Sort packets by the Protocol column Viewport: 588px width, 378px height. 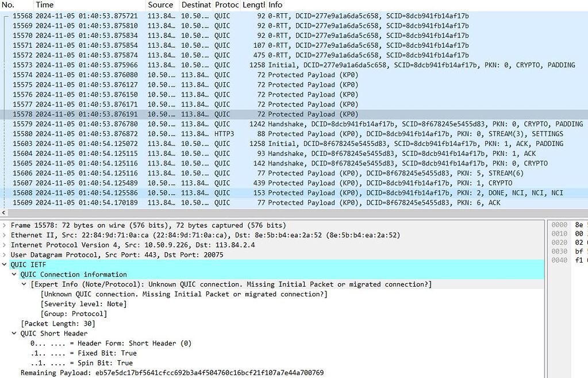coord(226,5)
